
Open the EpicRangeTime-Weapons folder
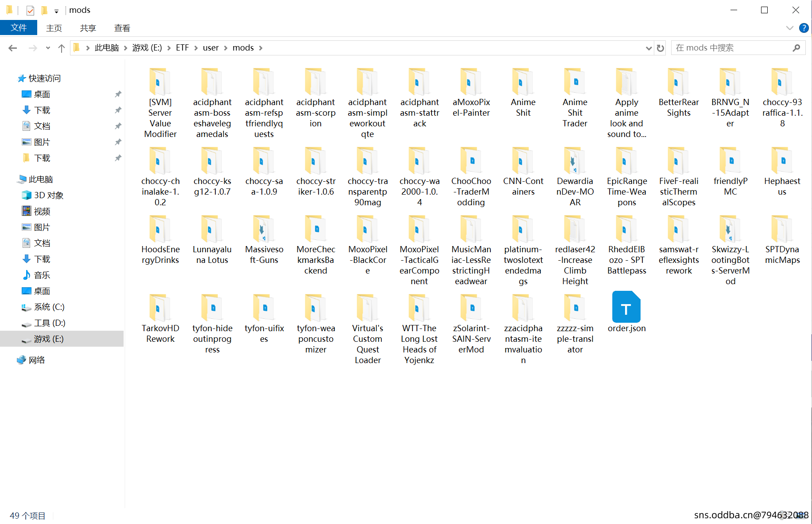pyautogui.click(x=627, y=176)
